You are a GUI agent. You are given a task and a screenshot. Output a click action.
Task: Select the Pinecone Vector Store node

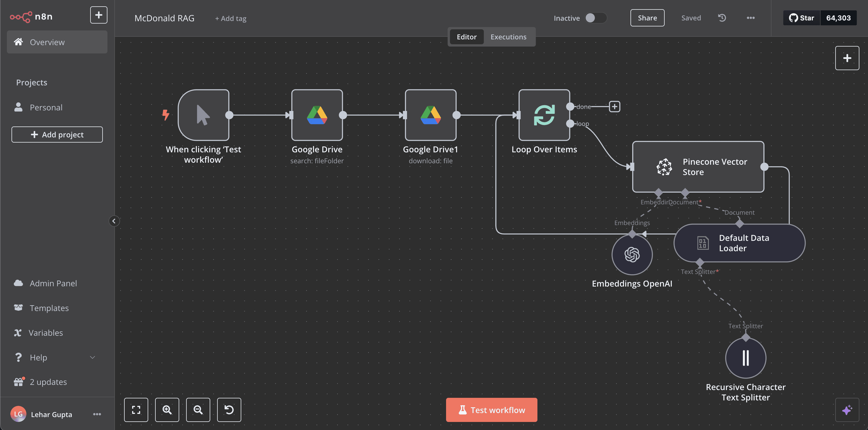coord(698,167)
